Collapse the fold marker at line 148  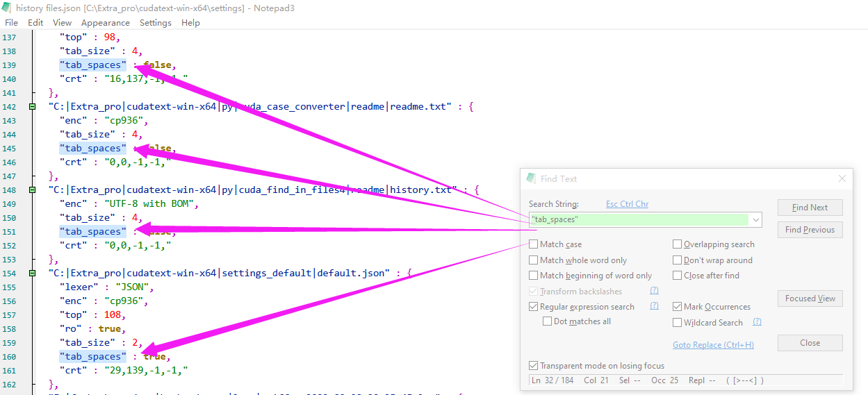point(32,190)
